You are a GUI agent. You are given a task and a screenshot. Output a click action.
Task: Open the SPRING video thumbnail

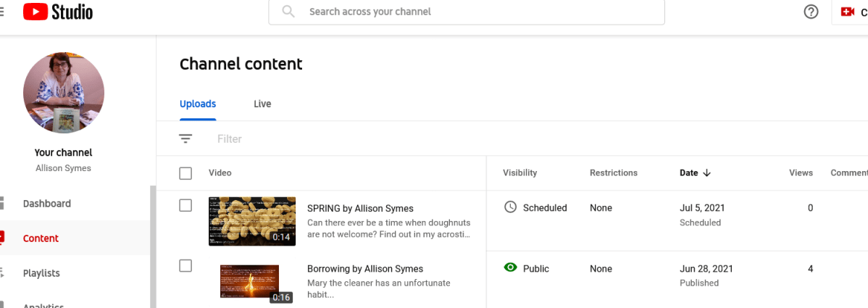tap(251, 220)
